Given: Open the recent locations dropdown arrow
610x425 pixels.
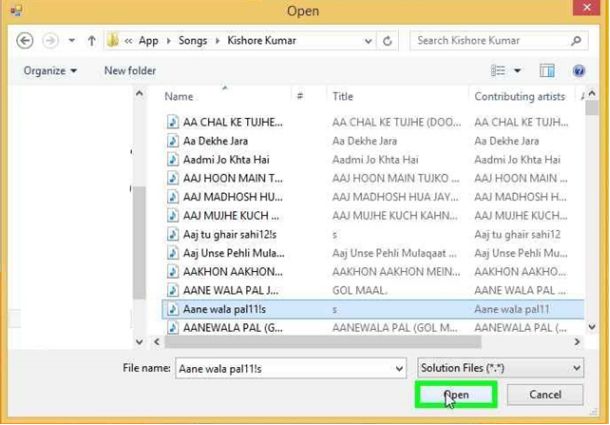Looking at the screenshot, I should pos(72,40).
